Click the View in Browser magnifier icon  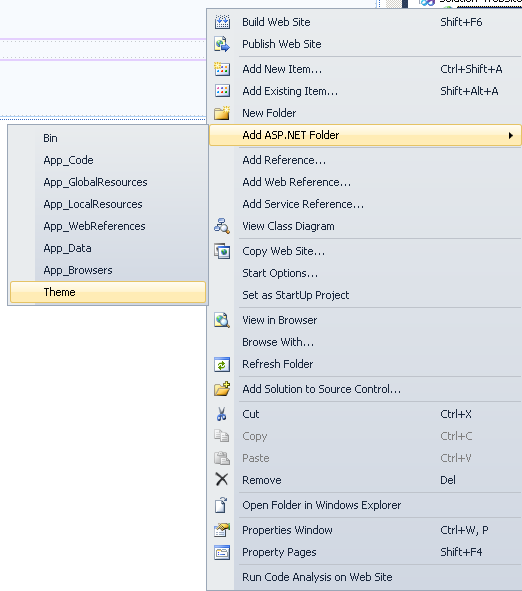click(x=222, y=320)
